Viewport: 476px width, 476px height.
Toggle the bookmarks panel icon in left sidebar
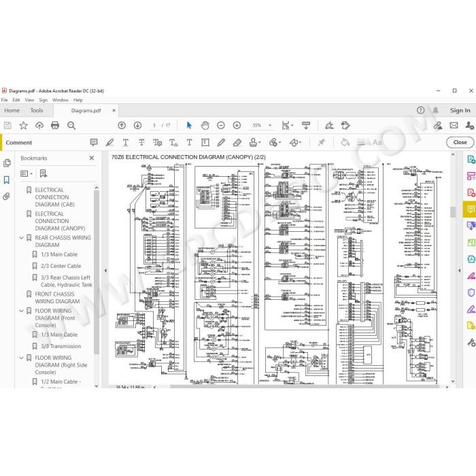pos(6,180)
